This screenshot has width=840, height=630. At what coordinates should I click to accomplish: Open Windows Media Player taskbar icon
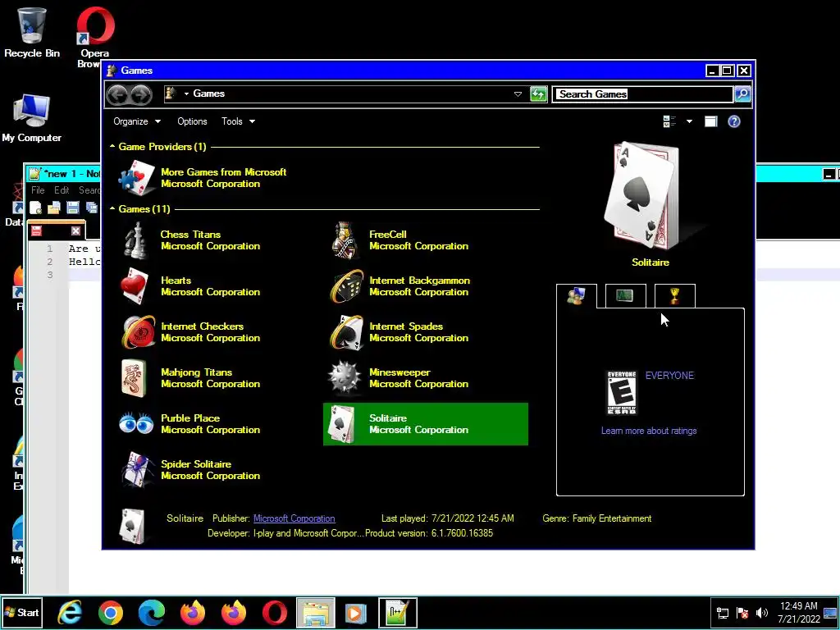354,612
